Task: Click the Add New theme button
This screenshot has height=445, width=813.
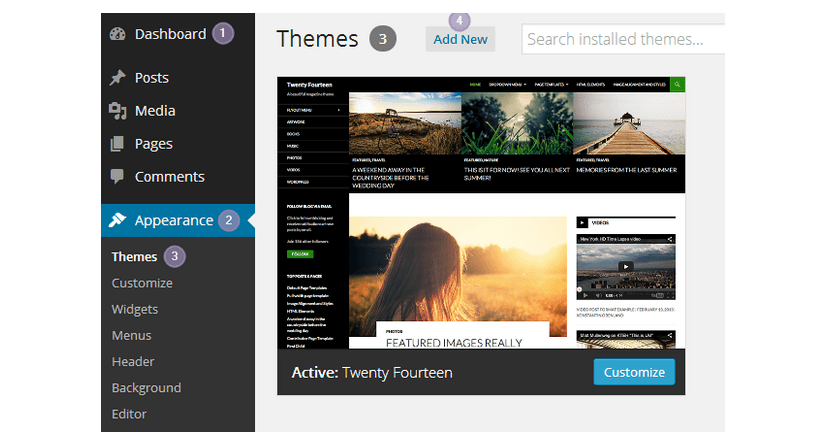Action: 460,39
